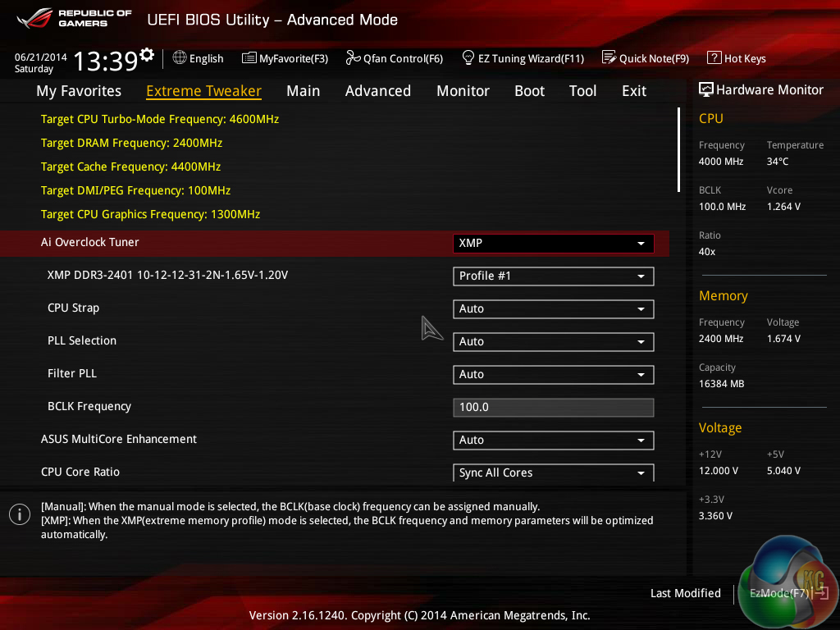The image size is (840, 630).
Task: Click the ASUS MultiCore Enhancement label
Action: (119, 439)
